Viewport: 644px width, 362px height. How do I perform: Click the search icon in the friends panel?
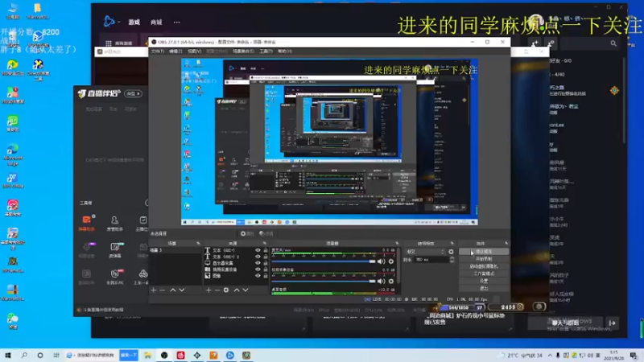point(613,43)
